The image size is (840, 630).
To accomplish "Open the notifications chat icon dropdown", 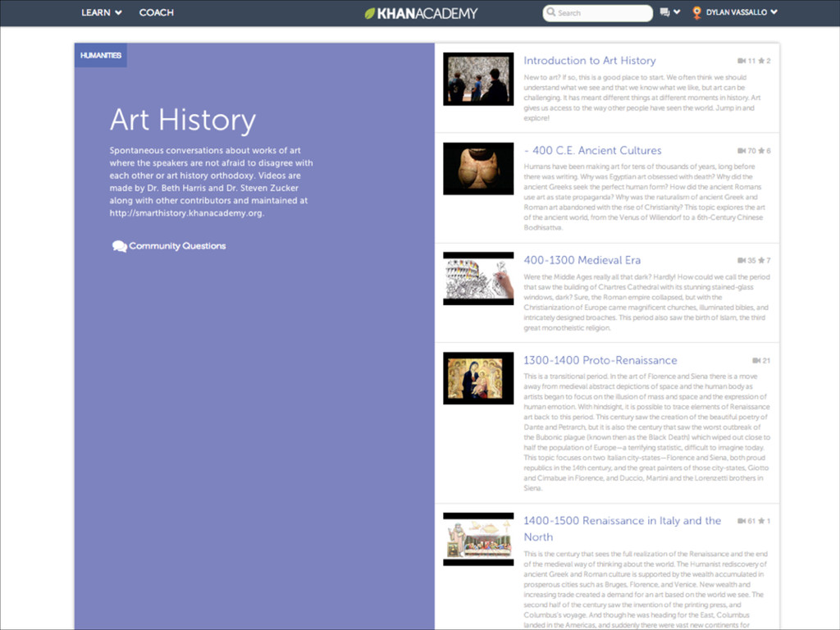I will coord(669,12).
